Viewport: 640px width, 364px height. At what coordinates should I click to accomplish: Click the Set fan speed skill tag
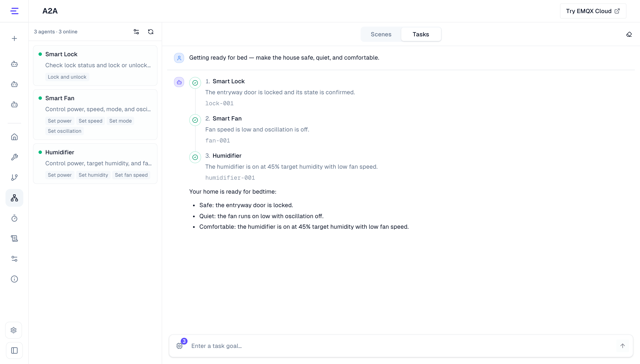click(x=131, y=175)
